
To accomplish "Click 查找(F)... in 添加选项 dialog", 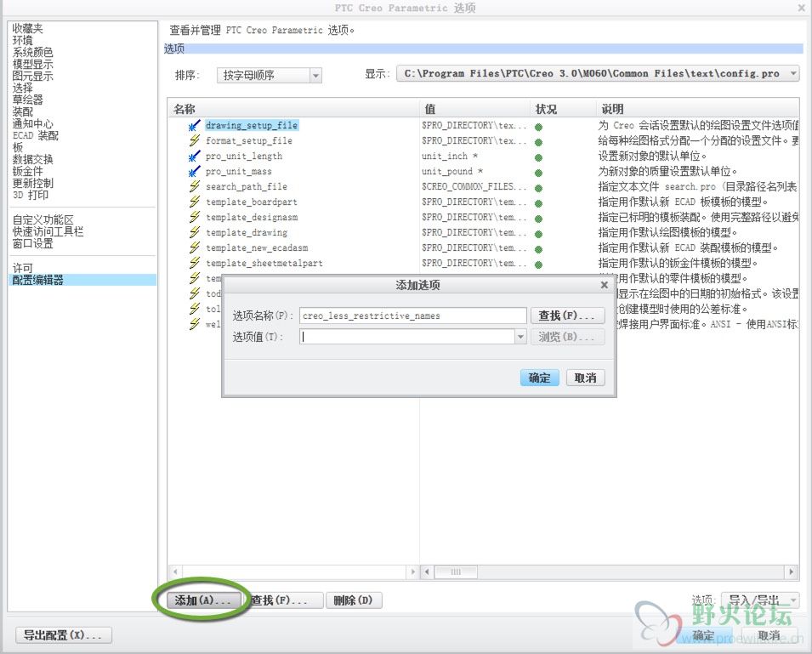I will (x=568, y=316).
